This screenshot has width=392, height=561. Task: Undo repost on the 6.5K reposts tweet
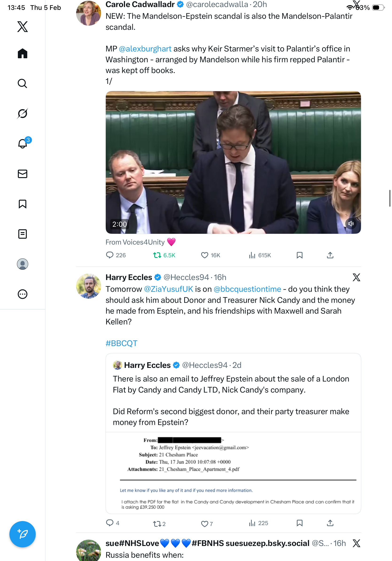(157, 255)
